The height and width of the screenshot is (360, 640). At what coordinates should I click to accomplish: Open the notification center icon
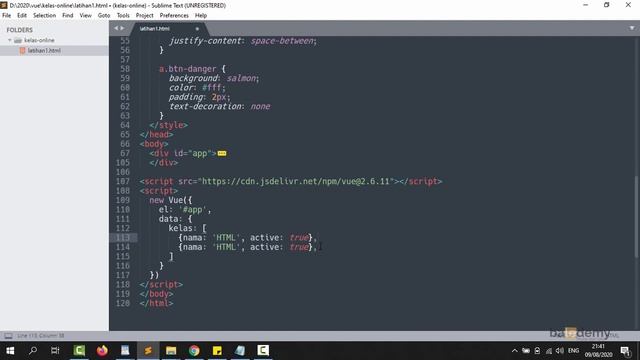[625, 351]
